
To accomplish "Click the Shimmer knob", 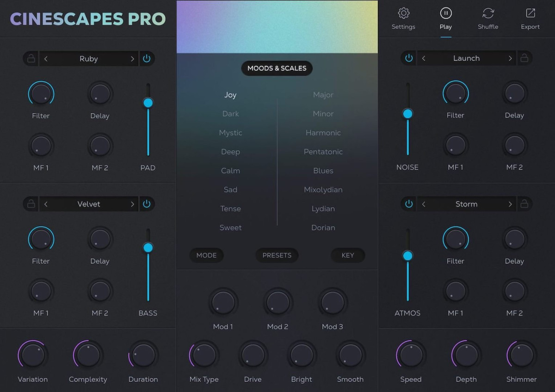I will [522, 355].
